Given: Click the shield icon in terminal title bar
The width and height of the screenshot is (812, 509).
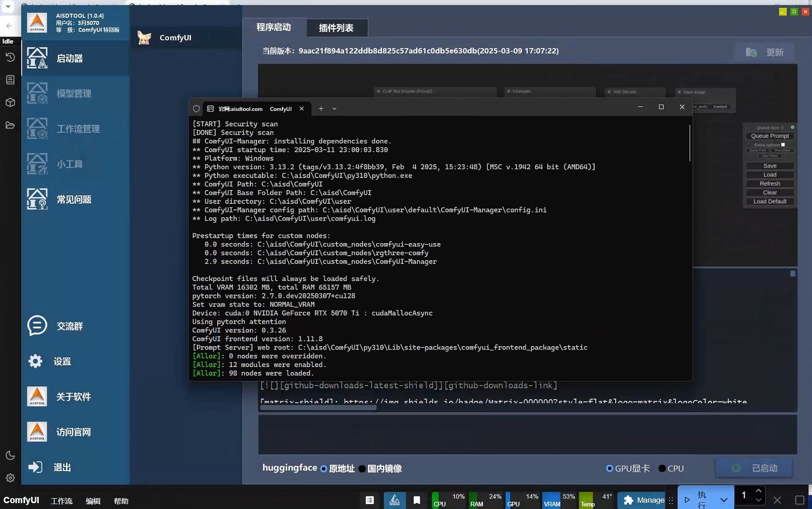Looking at the screenshot, I should 196,109.
